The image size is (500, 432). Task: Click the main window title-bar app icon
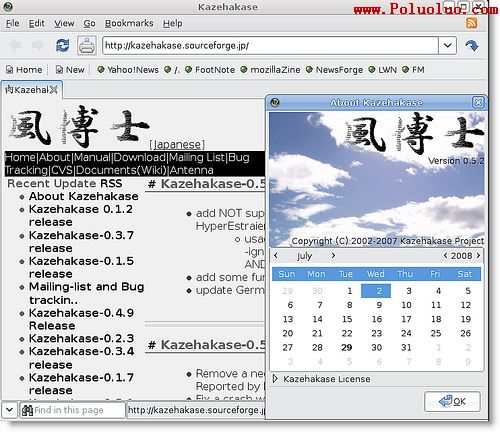8,6
